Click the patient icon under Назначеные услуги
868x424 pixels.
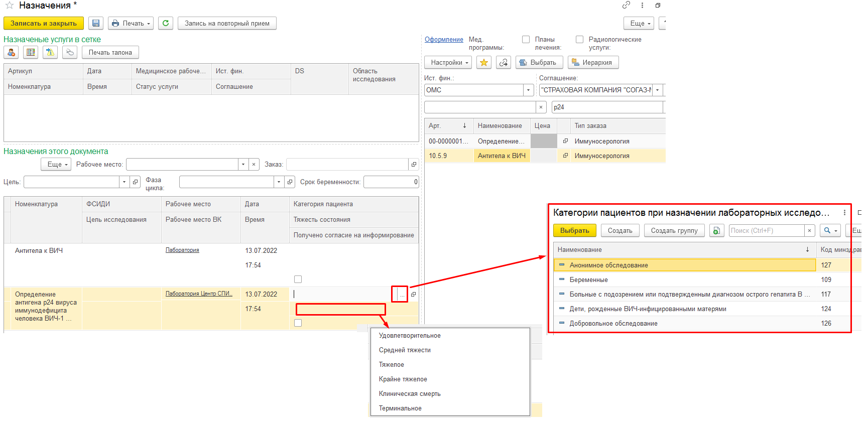tap(11, 52)
